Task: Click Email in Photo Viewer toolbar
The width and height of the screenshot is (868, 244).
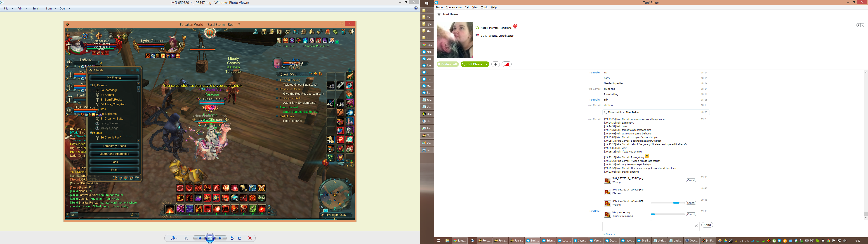Action: [36, 8]
